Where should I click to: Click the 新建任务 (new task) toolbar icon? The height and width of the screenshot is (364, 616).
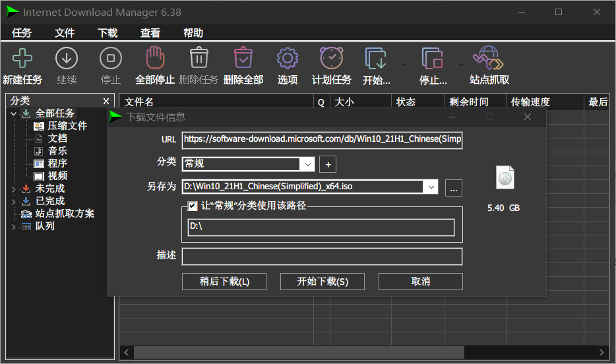[22, 59]
